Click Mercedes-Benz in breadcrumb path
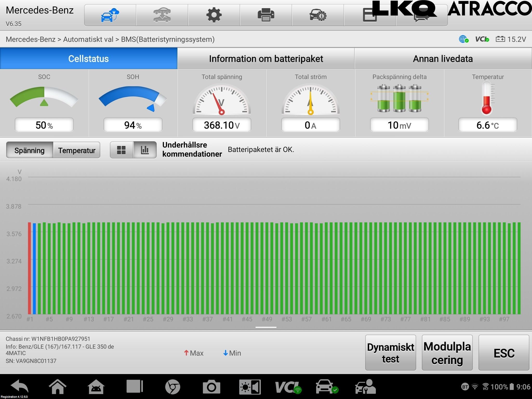Screen dimensions: 532x399 [31, 39]
